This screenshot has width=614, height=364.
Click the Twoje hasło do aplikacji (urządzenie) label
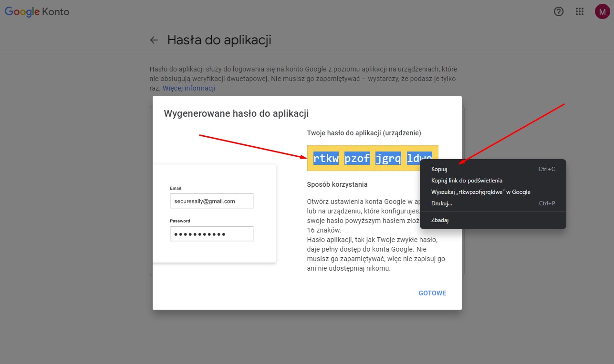pos(364,133)
